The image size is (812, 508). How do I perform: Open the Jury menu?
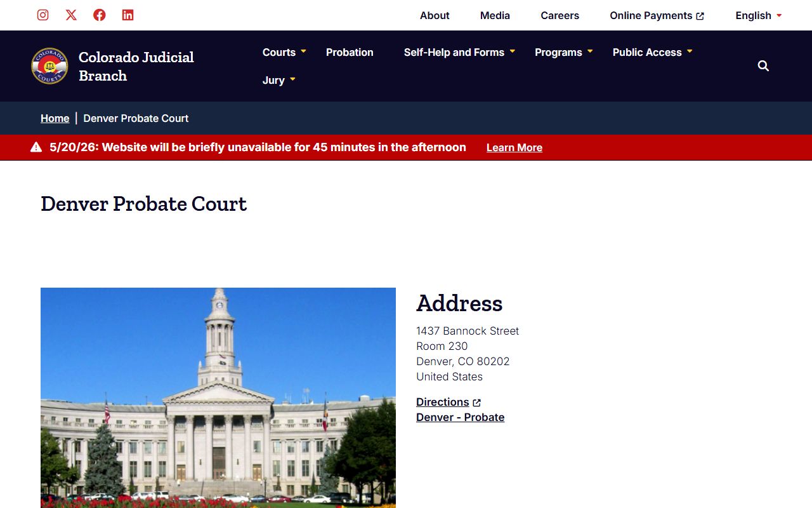click(273, 80)
